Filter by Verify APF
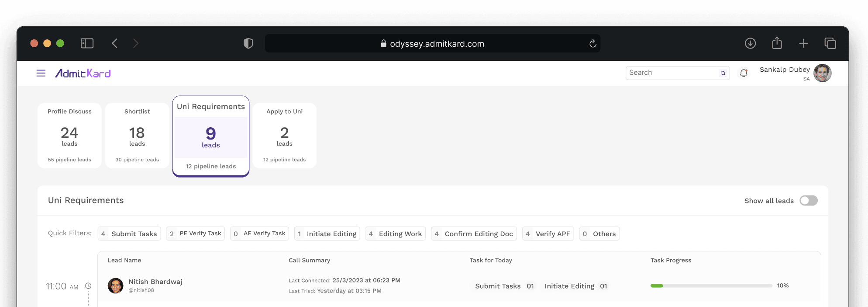Viewport: 868px width, 307px height. click(548, 234)
